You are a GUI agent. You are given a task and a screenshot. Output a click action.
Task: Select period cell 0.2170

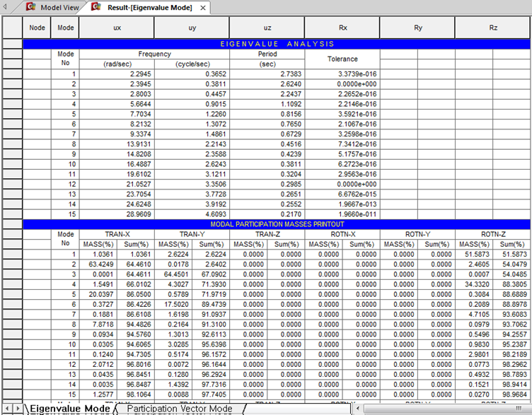[267, 214]
